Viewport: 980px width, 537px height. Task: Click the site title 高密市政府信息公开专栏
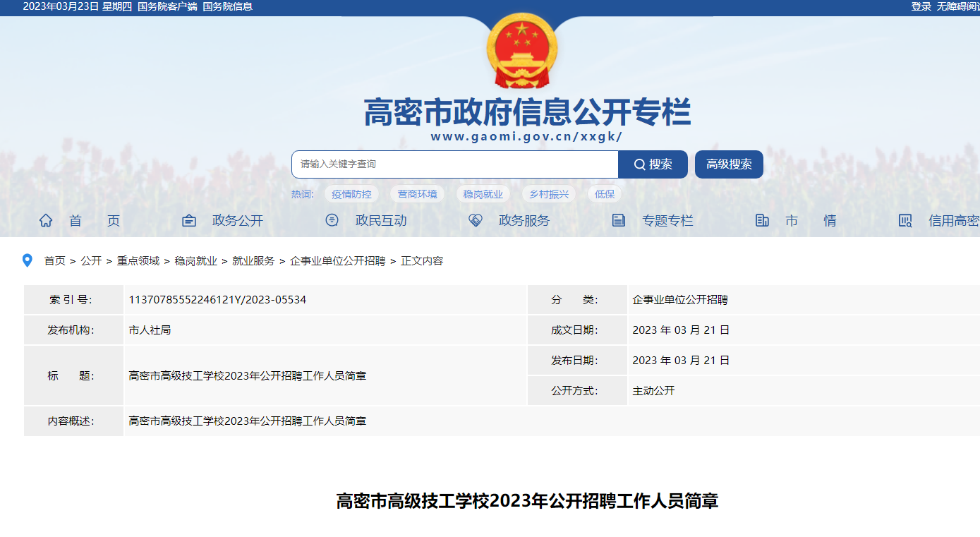527,112
